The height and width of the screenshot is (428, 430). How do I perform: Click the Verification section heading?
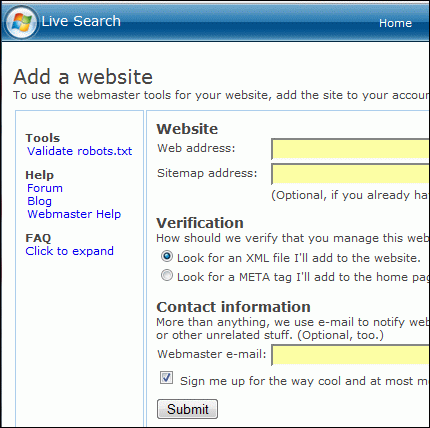tap(200, 223)
